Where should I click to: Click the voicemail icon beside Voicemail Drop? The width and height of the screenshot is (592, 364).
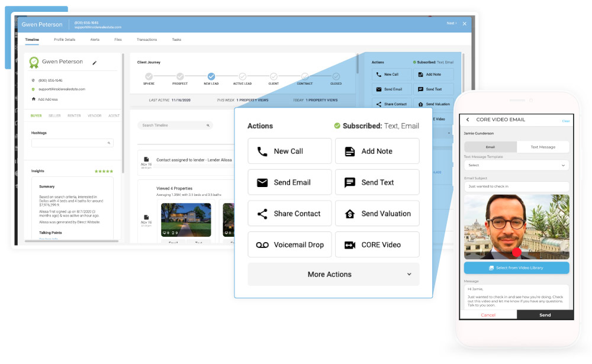262,245
